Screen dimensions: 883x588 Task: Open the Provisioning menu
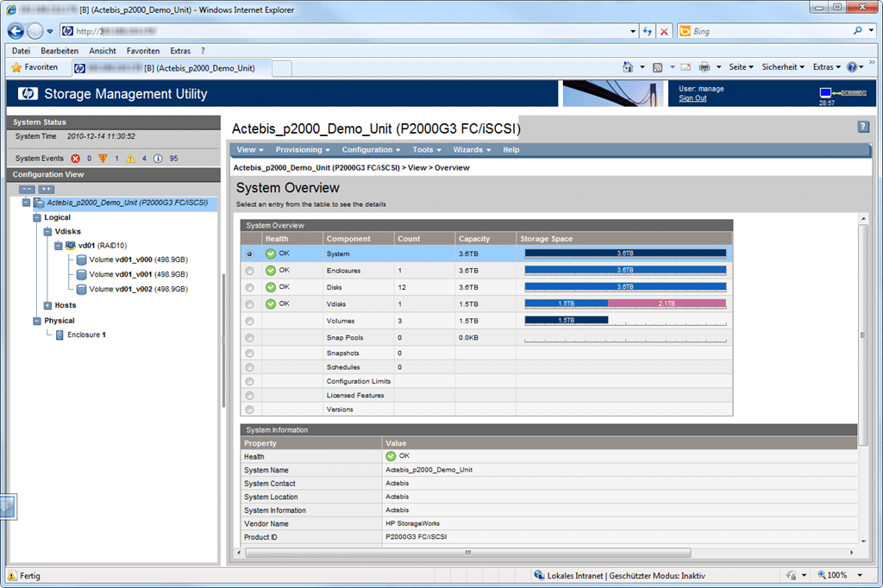303,150
